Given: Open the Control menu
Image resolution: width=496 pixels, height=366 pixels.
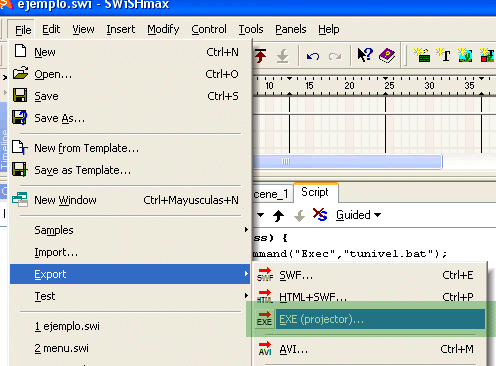Looking at the screenshot, I should tap(209, 29).
